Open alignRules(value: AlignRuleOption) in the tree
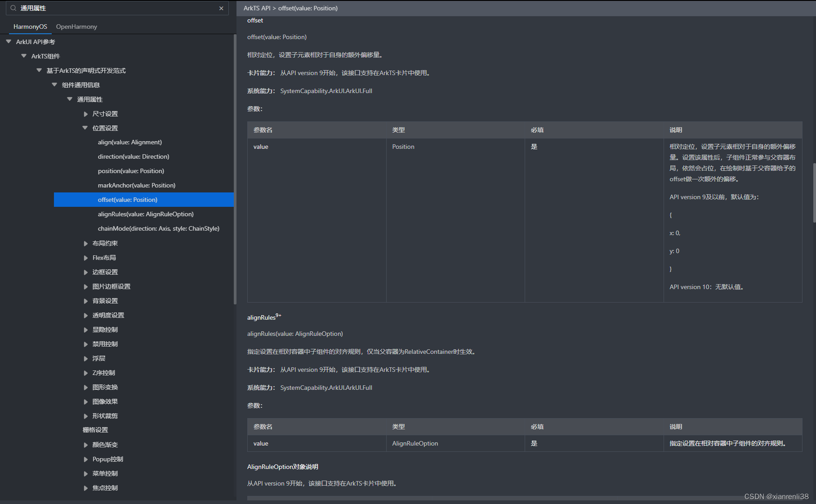The height and width of the screenshot is (504, 816). click(x=146, y=214)
